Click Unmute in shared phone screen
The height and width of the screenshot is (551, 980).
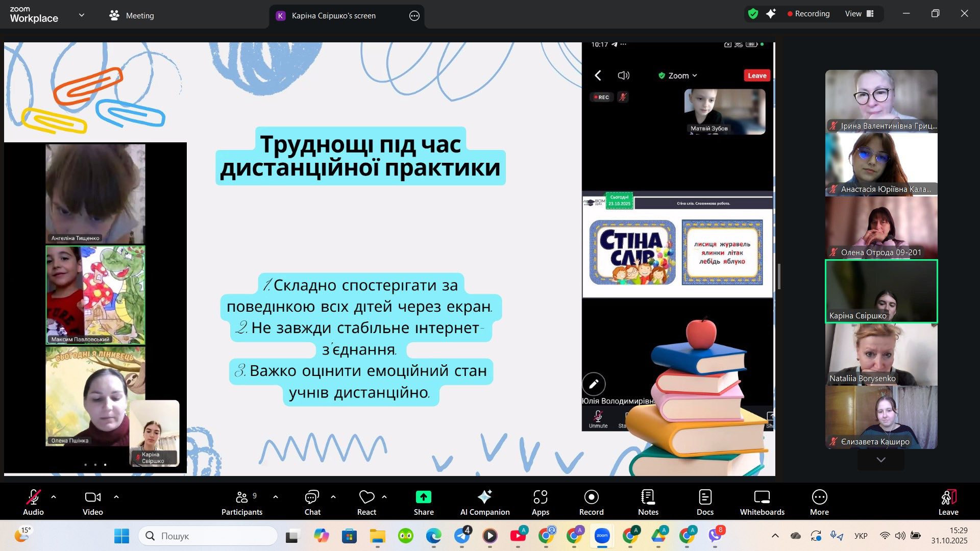[x=598, y=420]
